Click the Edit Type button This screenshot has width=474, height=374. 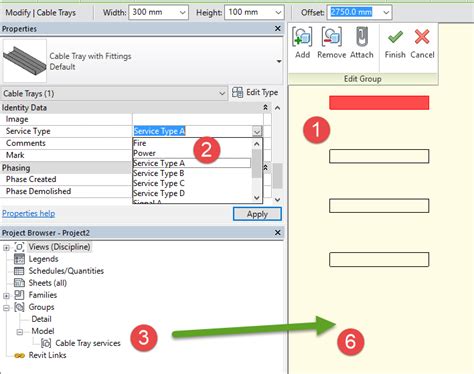click(255, 92)
